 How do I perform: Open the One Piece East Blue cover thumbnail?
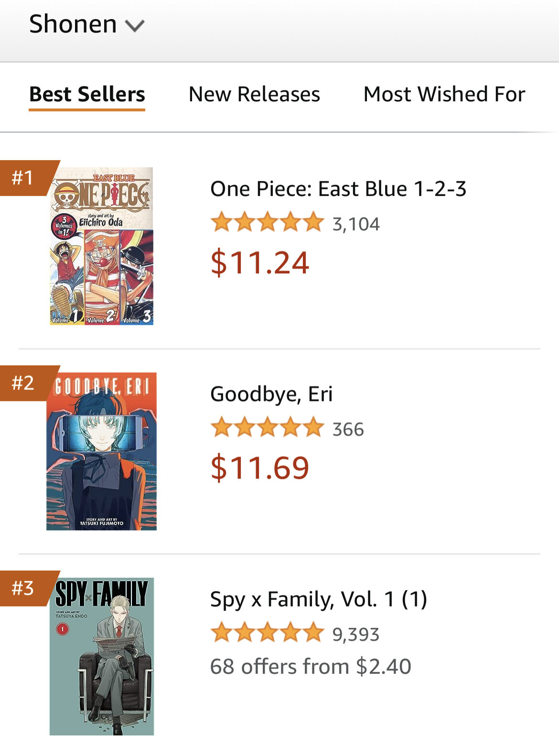pyautogui.click(x=101, y=246)
